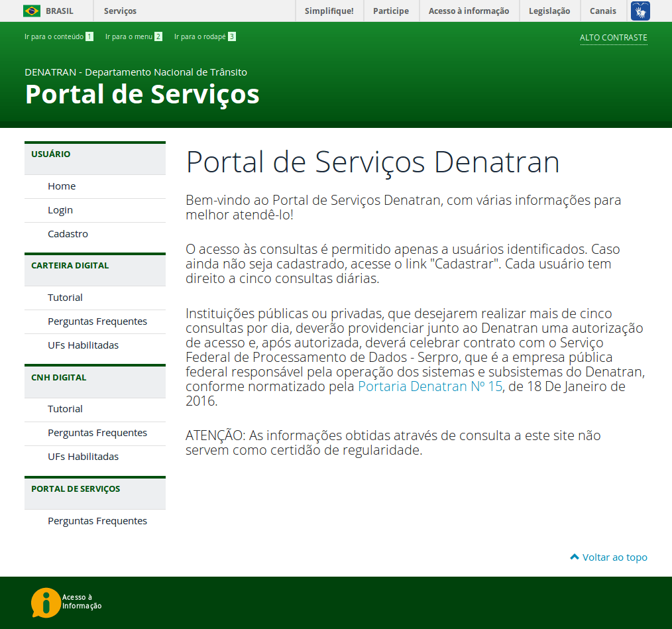Open UFs Habilitadas under CNH Digital
This screenshot has width=672, height=629.
tap(83, 457)
